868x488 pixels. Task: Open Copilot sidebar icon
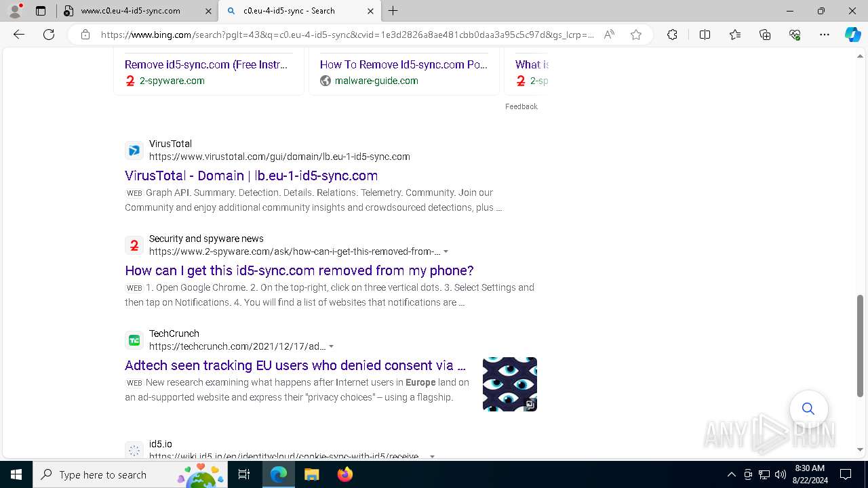coord(852,35)
